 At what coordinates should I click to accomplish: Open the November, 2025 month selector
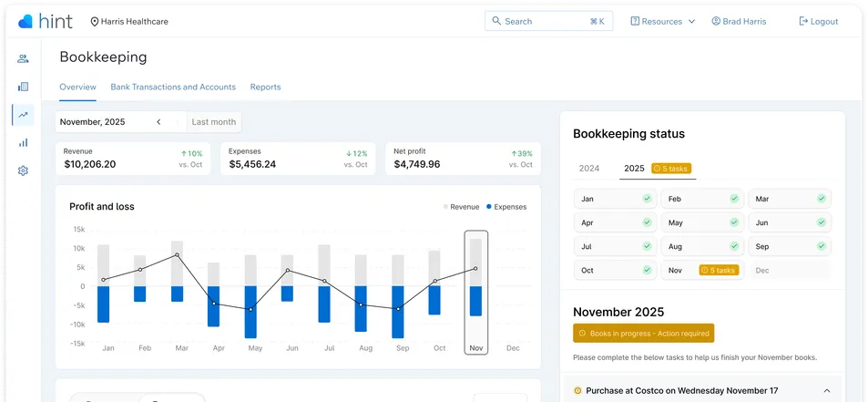tap(92, 122)
